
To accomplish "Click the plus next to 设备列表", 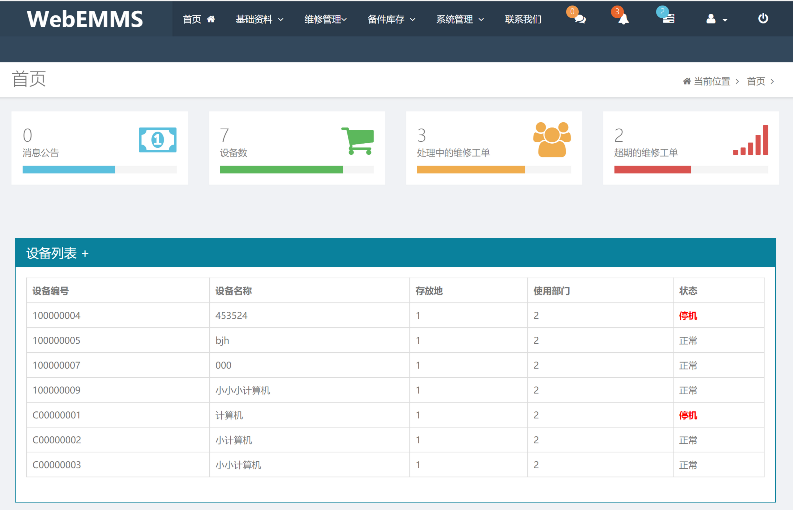I will point(85,254).
